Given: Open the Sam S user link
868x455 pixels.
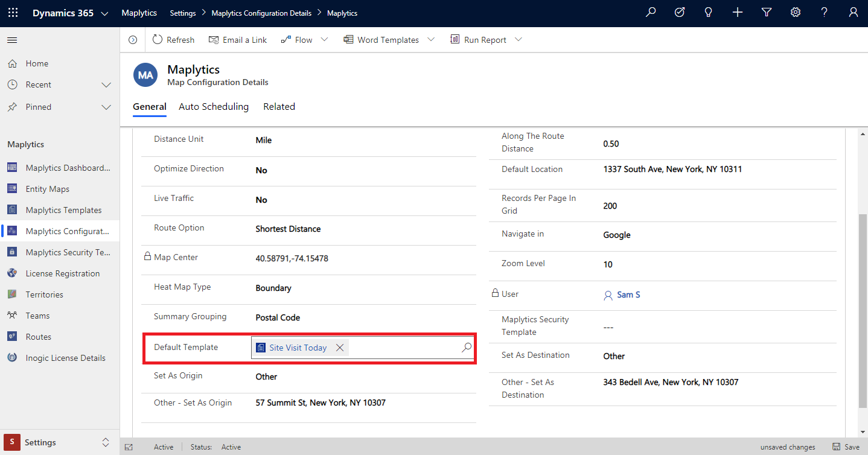Looking at the screenshot, I should pyautogui.click(x=628, y=295).
